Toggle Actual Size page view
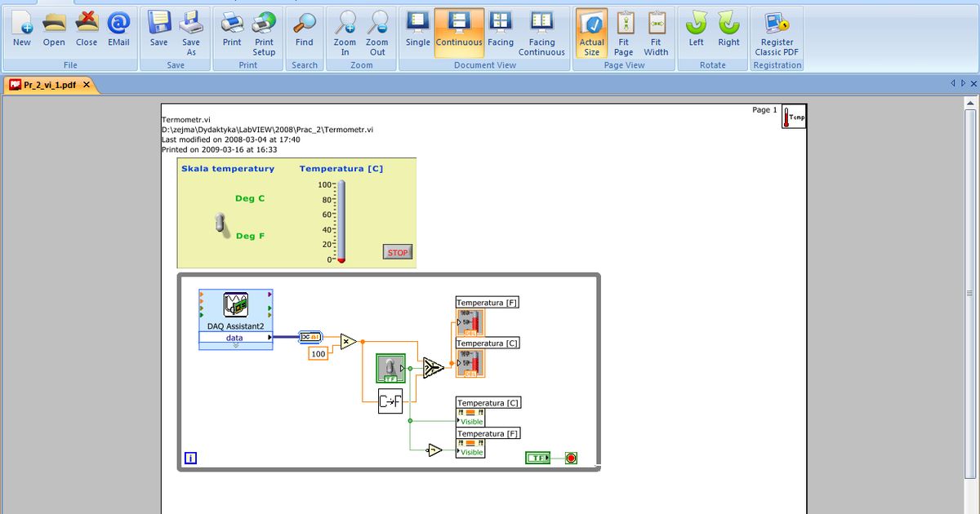Screen dimensions: 980x514 pyautogui.click(x=591, y=33)
